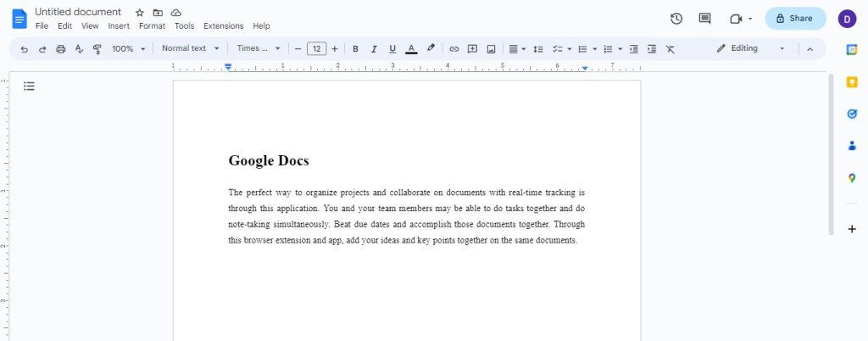Screen dimensions: 868x341
Task: Open the Insert menu
Action: [119, 26]
